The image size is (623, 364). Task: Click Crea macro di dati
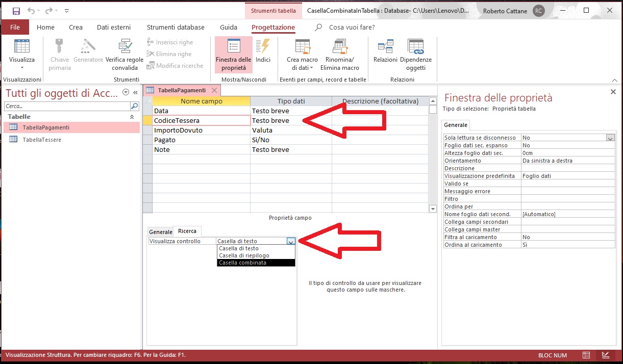(x=303, y=55)
